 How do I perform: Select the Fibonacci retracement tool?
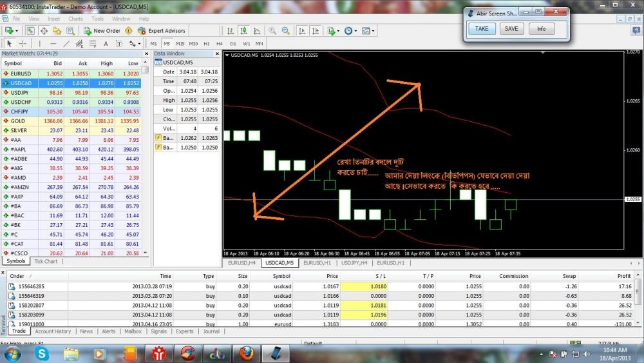[93, 44]
